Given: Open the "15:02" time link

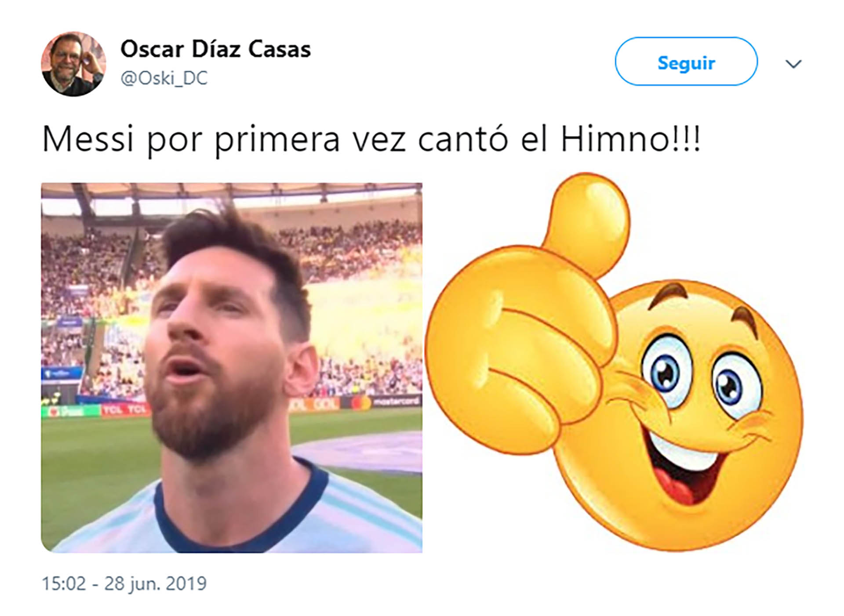Looking at the screenshot, I should (64, 583).
